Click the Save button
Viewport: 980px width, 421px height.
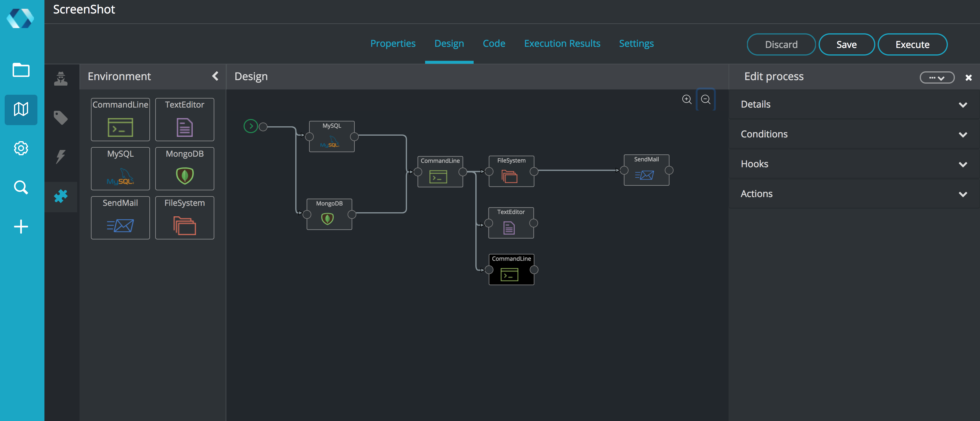(x=846, y=44)
